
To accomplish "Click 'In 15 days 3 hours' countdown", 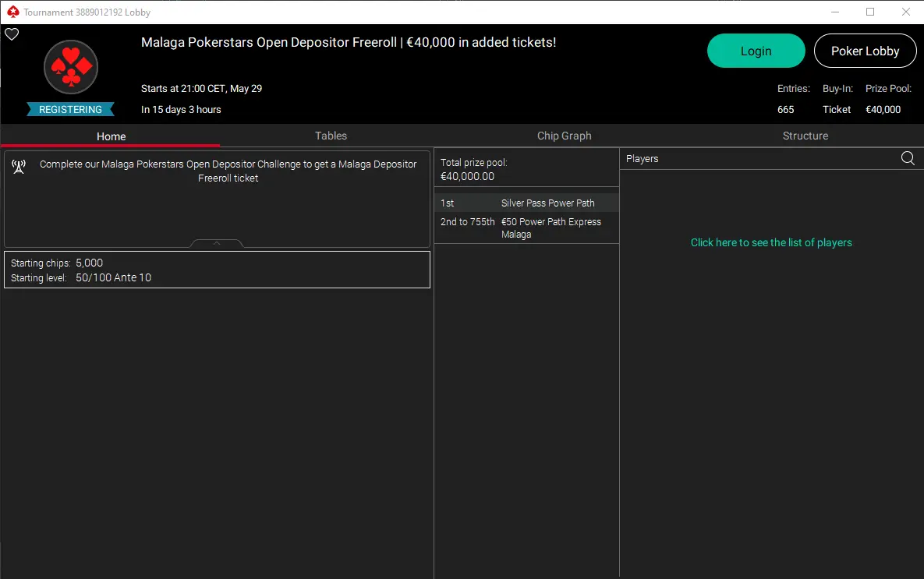I will (x=181, y=110).
